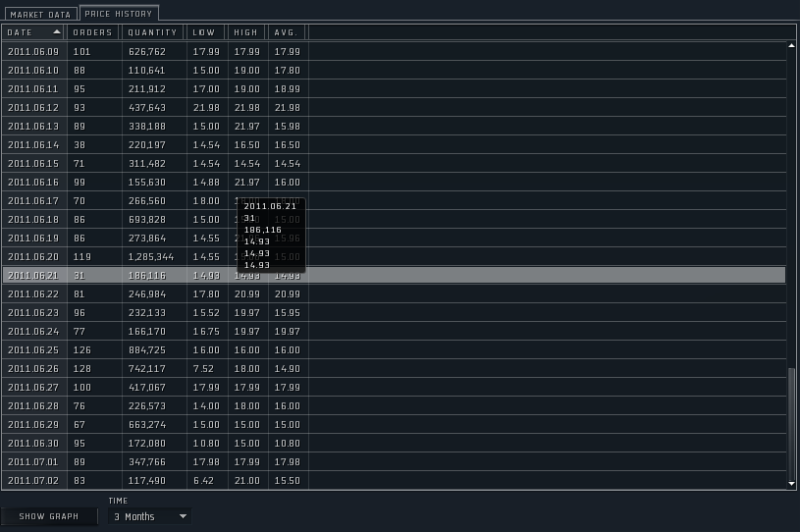Click the vertical scrollbar thumb
The width and height of the screenshot is (800, 532).
(x=792, y=420)
